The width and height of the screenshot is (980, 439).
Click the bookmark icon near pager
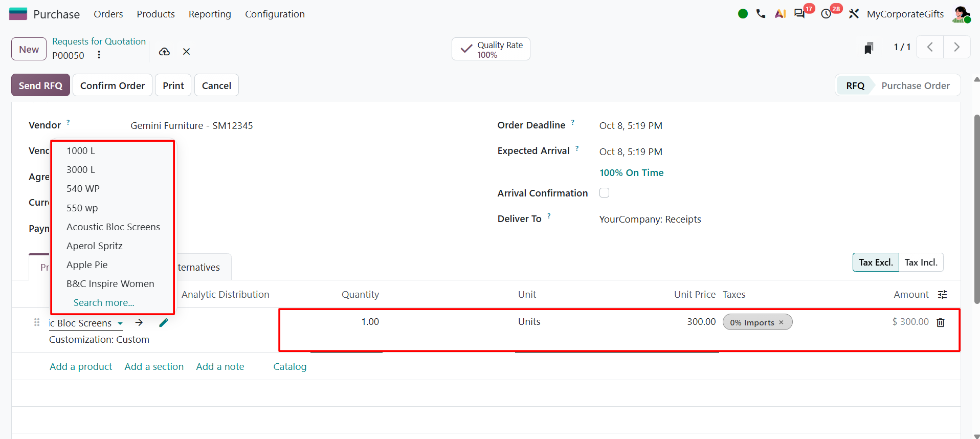868,48
